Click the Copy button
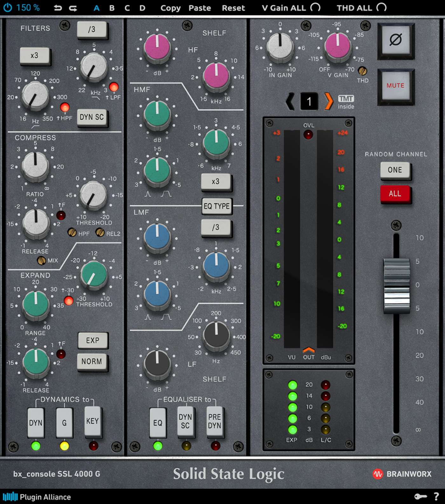The image size is (445, 504). 170,8
